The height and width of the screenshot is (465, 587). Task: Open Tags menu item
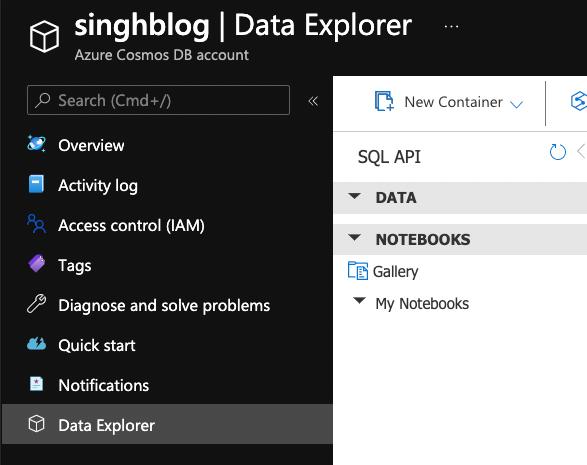coord(74,266)
